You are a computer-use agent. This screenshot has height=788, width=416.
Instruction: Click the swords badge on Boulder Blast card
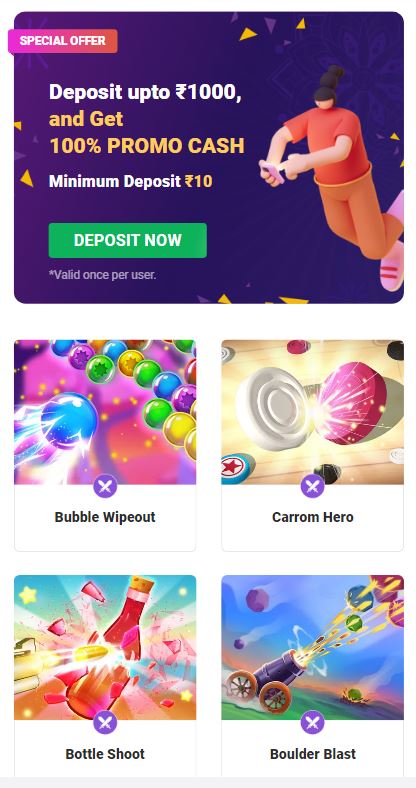tap(313, 722)
